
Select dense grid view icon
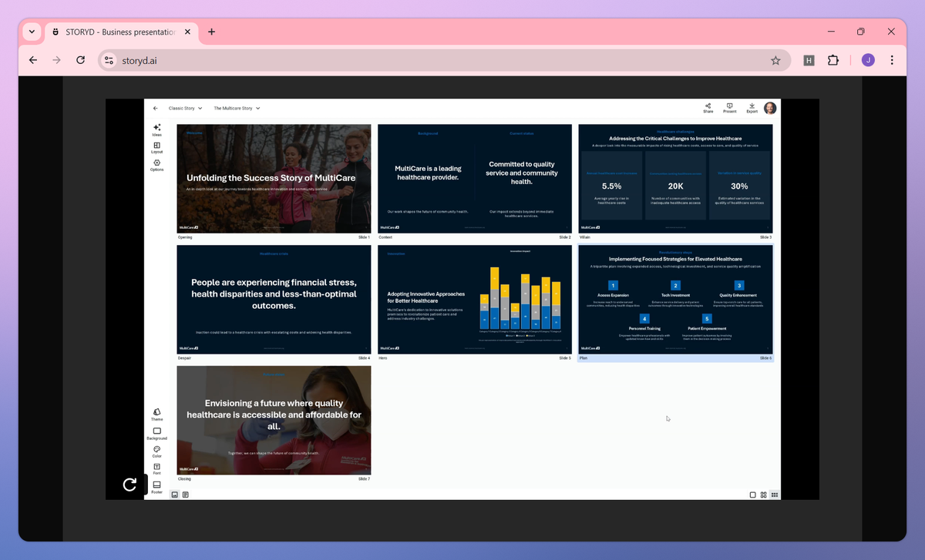(x=774, y=495)
